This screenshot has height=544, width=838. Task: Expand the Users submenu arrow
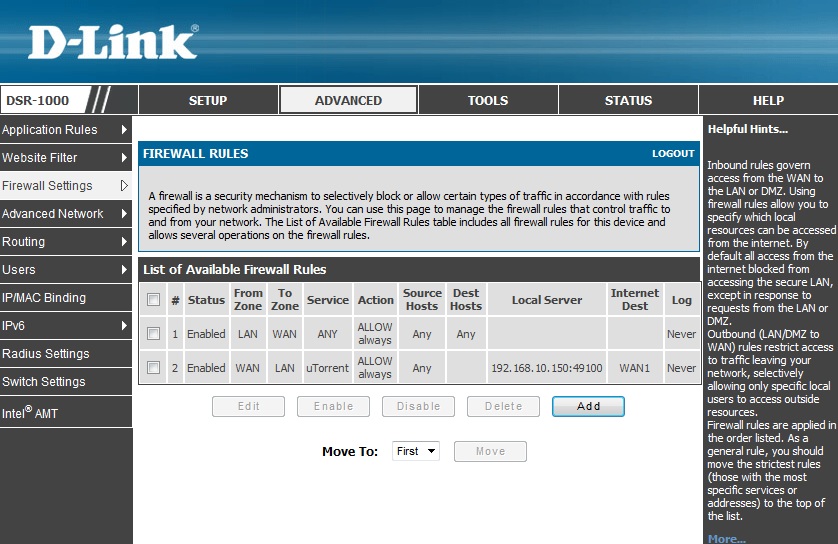click(x=124, y=269)
